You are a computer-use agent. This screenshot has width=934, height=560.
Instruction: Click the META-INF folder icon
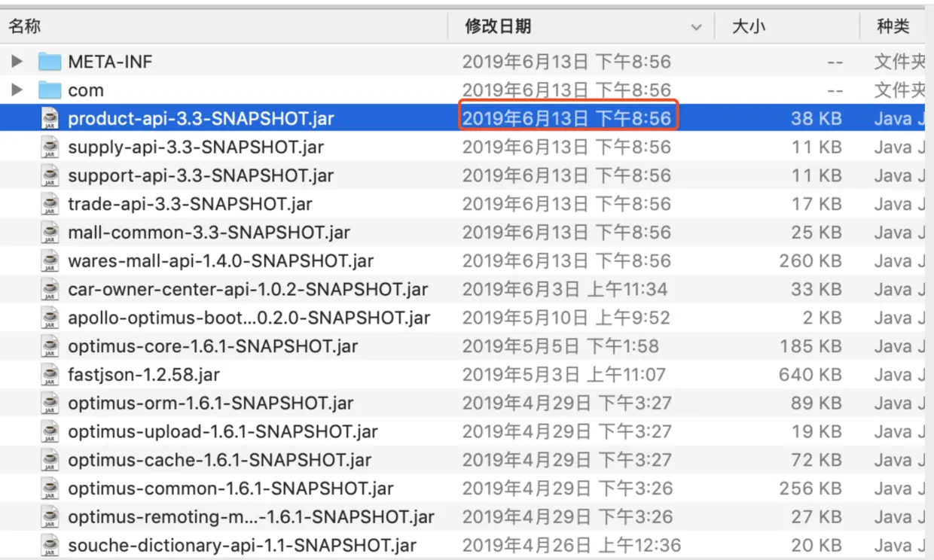click(x=50, y=61)
